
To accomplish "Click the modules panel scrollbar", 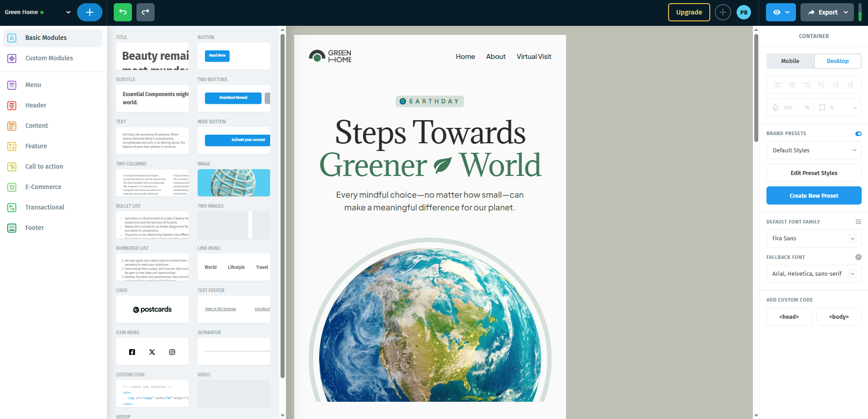I will 282,206.
